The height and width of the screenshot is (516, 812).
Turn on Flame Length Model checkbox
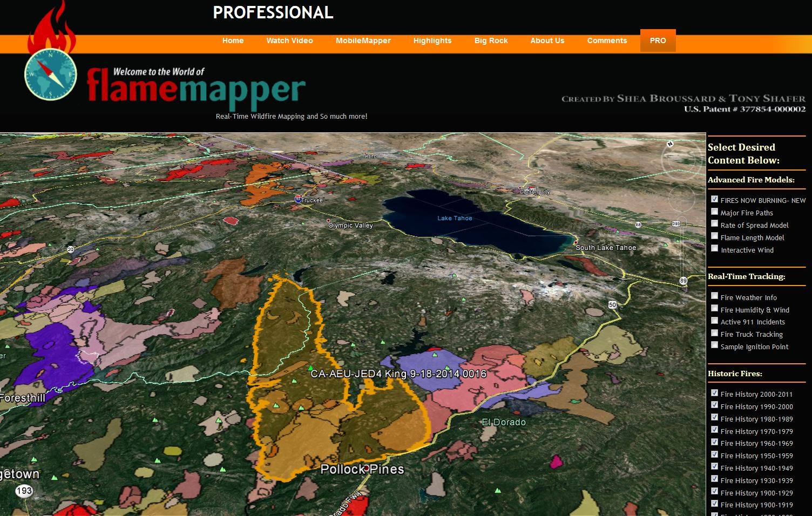point(714,236)
